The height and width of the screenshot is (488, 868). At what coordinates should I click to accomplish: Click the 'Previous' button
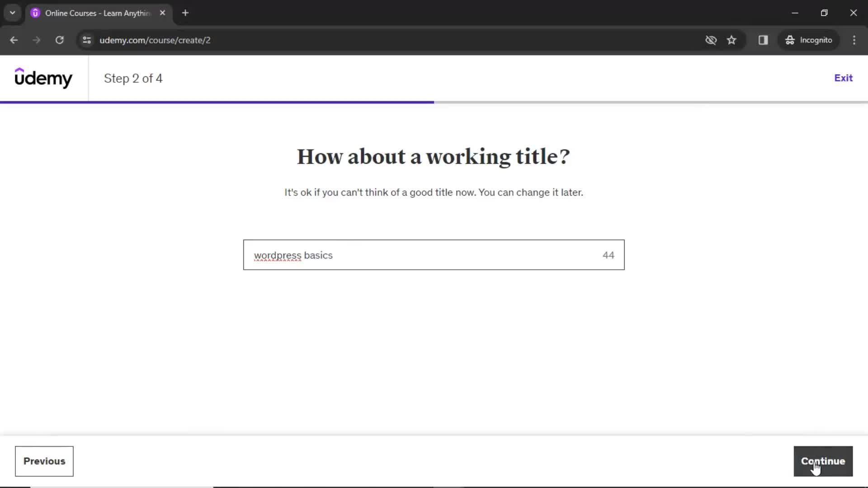click(44, 461)
